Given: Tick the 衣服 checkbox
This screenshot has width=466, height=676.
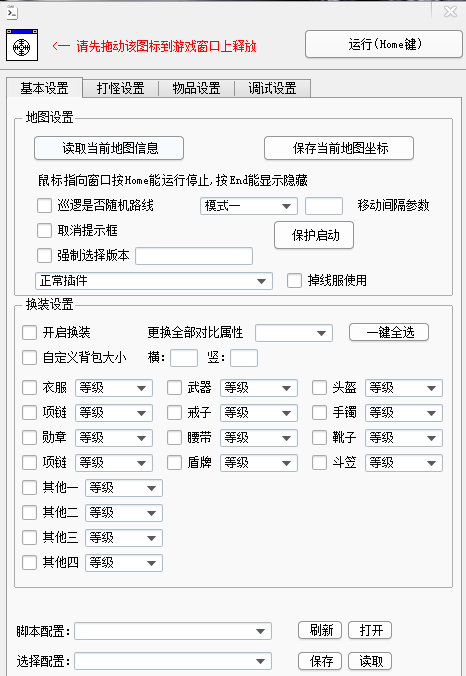Looking at the screenshot, I should [x=29, y=388].
